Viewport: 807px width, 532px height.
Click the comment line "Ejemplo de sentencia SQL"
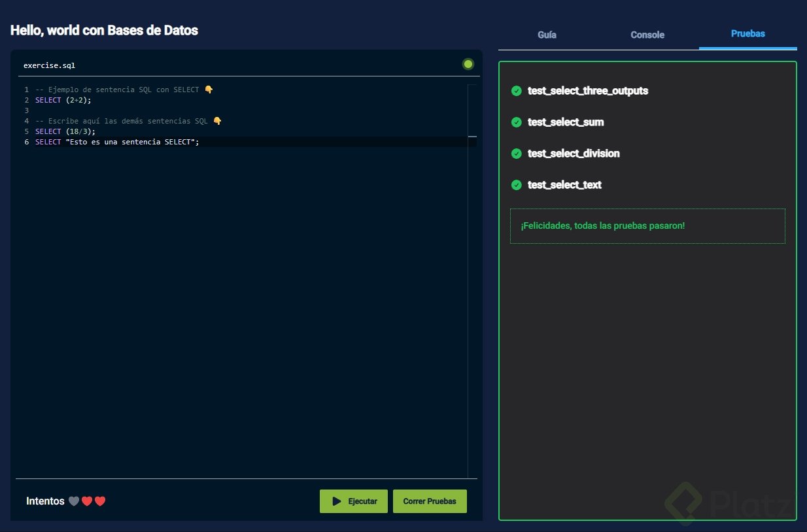tap(124, 90)
